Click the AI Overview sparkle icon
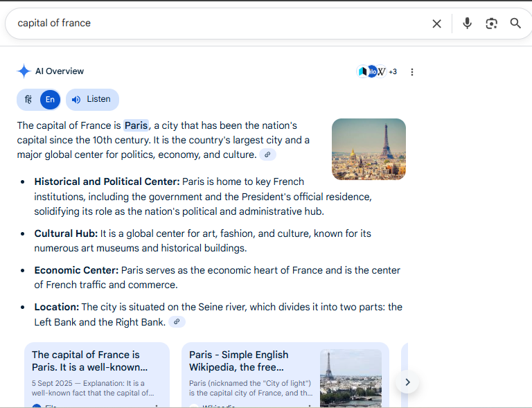The height and width of the screenshot is (408, 532). [x=24, y=71]
